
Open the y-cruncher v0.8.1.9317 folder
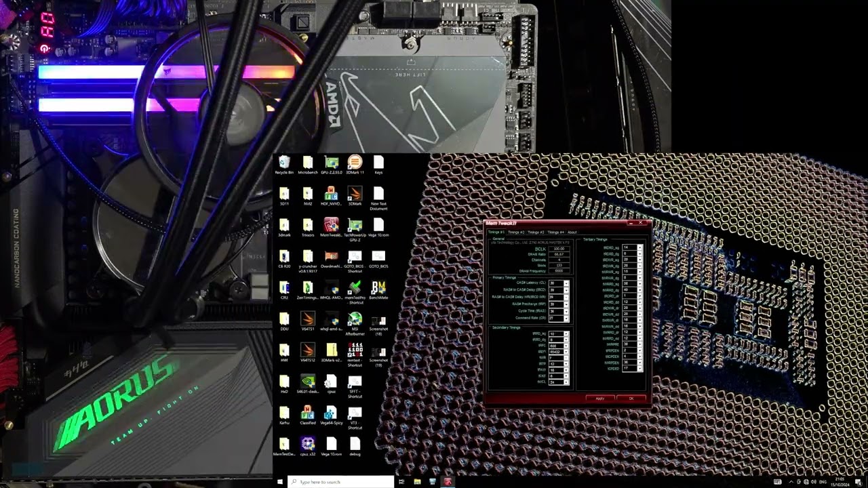click(308, 260)
